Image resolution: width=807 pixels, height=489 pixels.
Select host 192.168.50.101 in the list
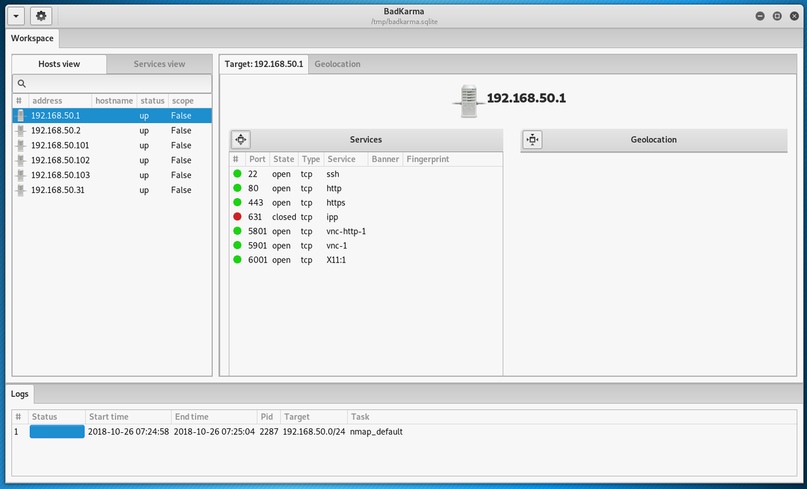coord(60,145)
